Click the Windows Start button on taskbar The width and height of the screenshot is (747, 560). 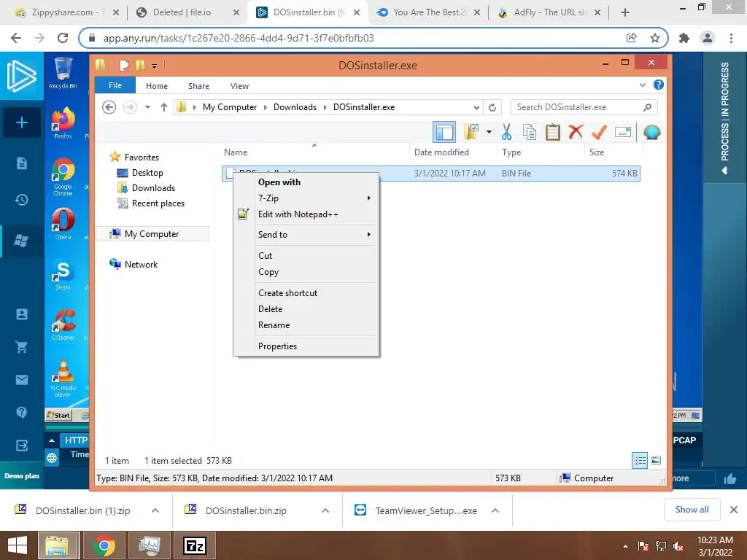coord(18,545)
